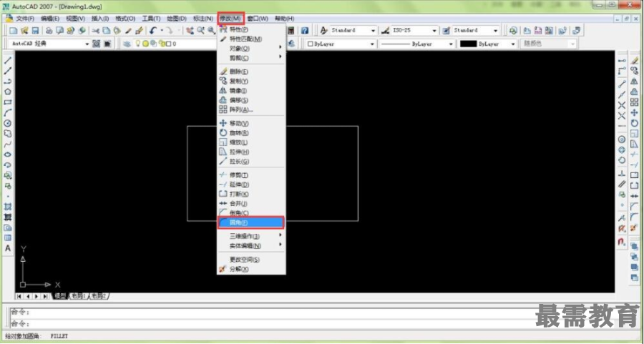
Task: Toggle the layer on/off light bulb
Action: click(138, 44)
